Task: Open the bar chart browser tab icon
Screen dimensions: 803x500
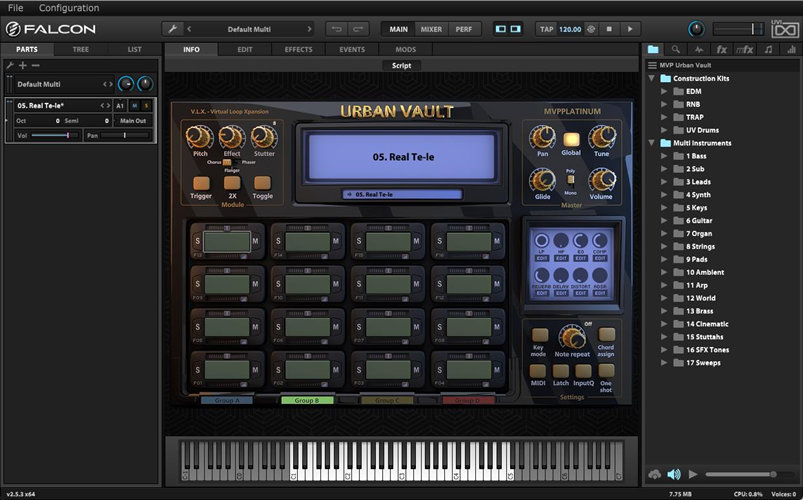Action: pyautogui.click(x=791, y=49)
